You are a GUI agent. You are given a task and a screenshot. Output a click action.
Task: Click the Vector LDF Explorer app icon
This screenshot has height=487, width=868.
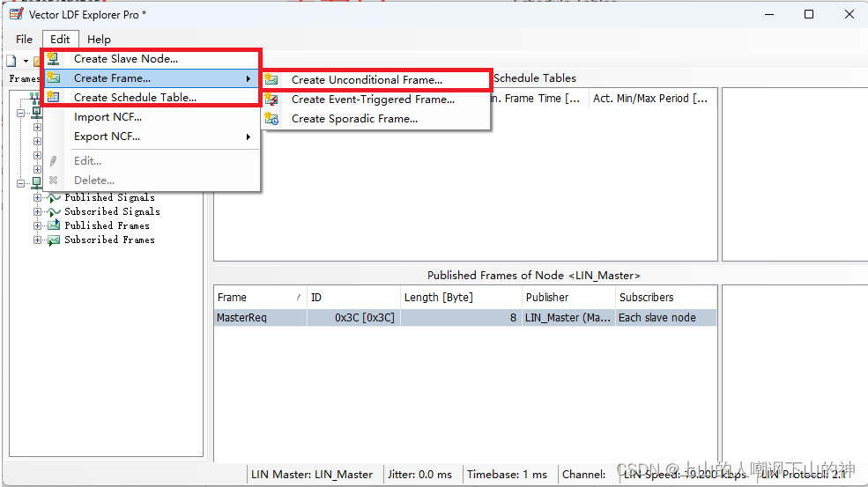pyautogui.click(x=17, y=14)
